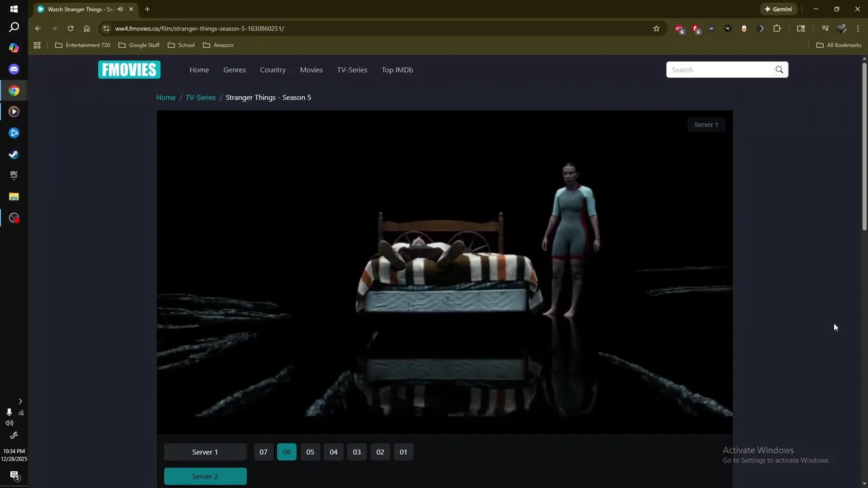Bookmark this page with the star
Viewport: 868px width, 488px height.
click(x=656, y=28)
